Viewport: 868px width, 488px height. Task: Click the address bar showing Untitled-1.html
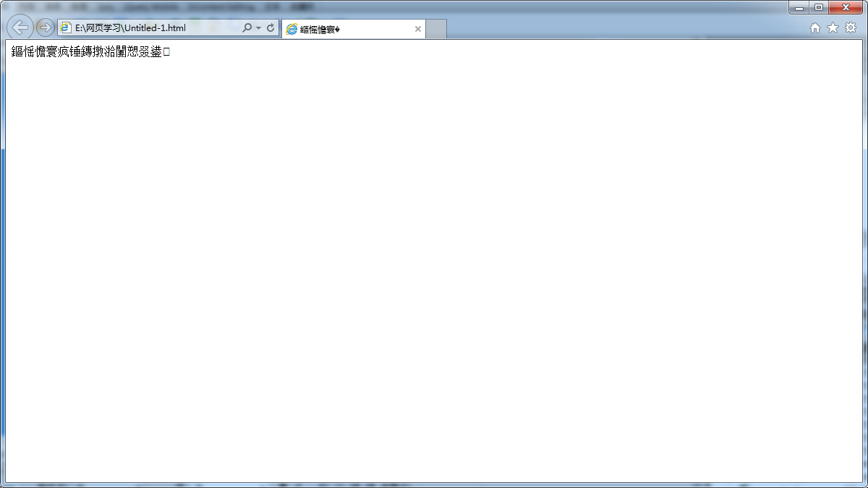click(x=152, y=28)
